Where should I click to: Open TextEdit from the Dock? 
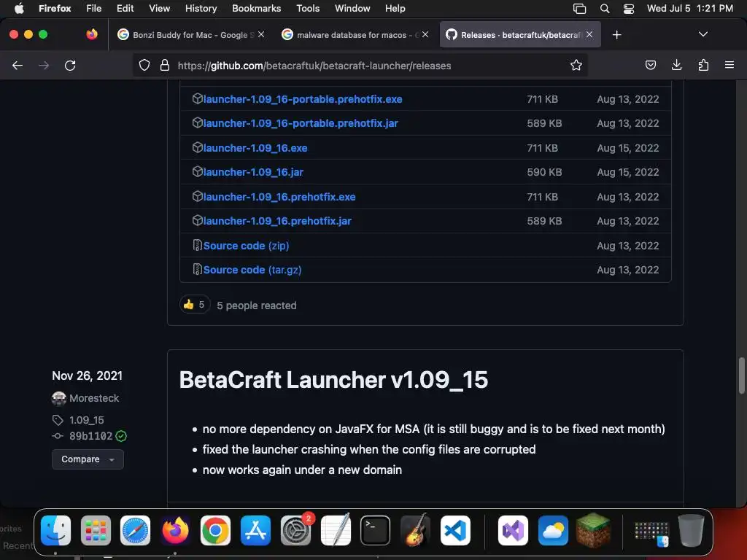336,529
